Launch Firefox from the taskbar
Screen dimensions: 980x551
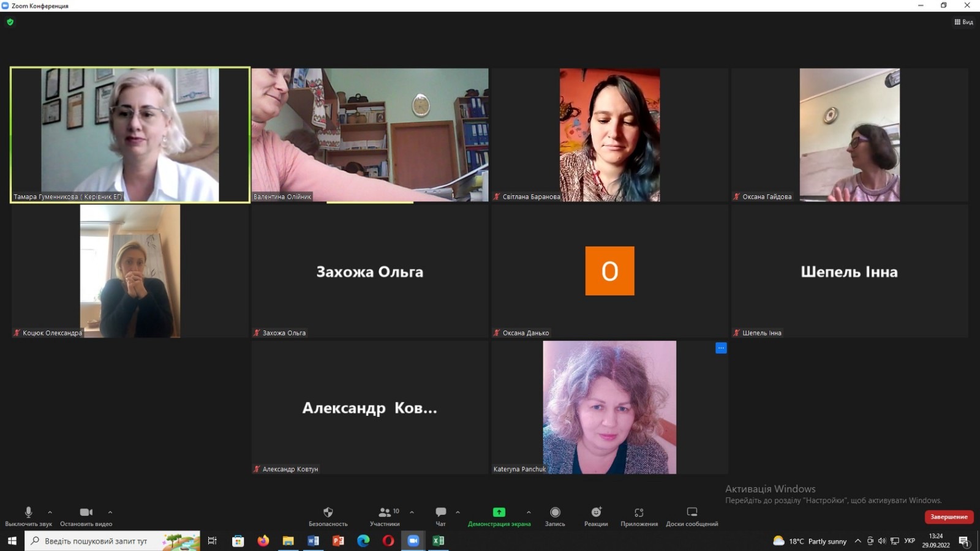[263, 541]
